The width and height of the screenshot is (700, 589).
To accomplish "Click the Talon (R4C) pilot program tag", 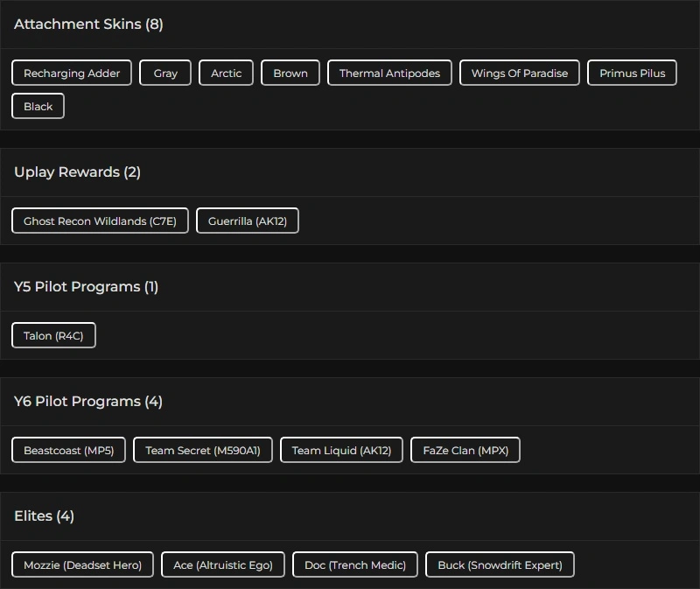I will pos(53,335).
